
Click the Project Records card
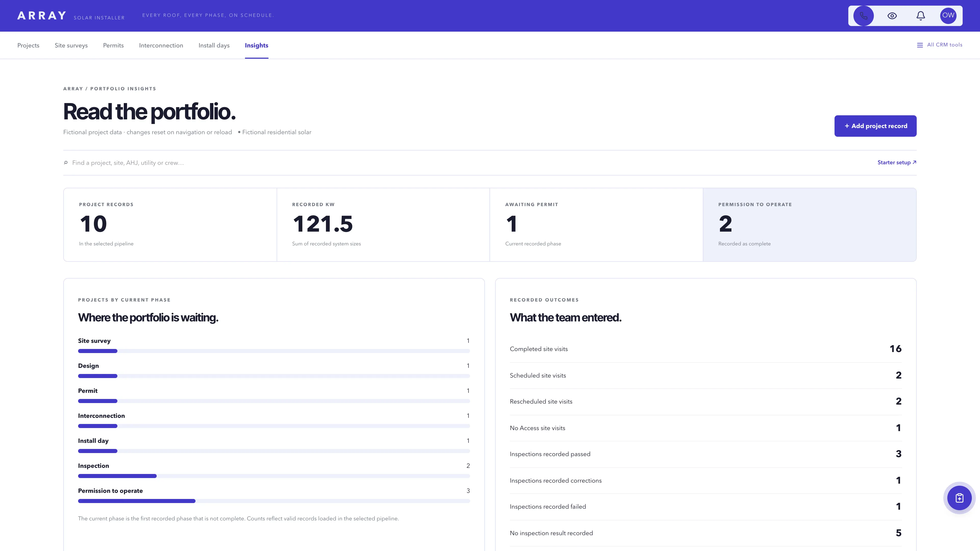(x=170, y=225)
